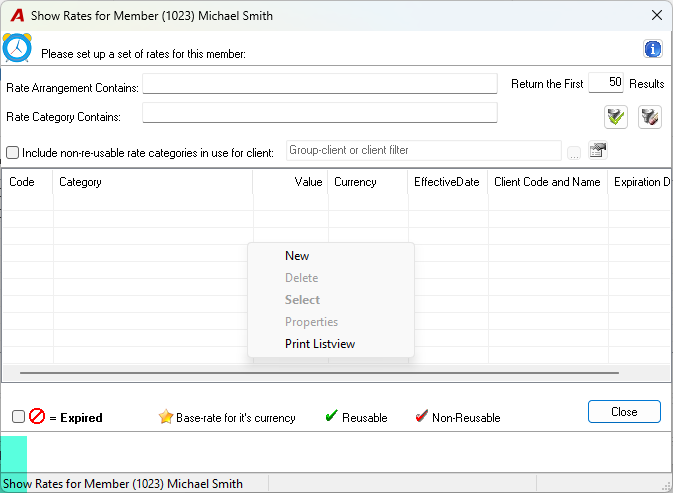This screenshot has width=673, height=493.
Task: Click the Group-client or client filter field
Action: (x=424, y=150)
